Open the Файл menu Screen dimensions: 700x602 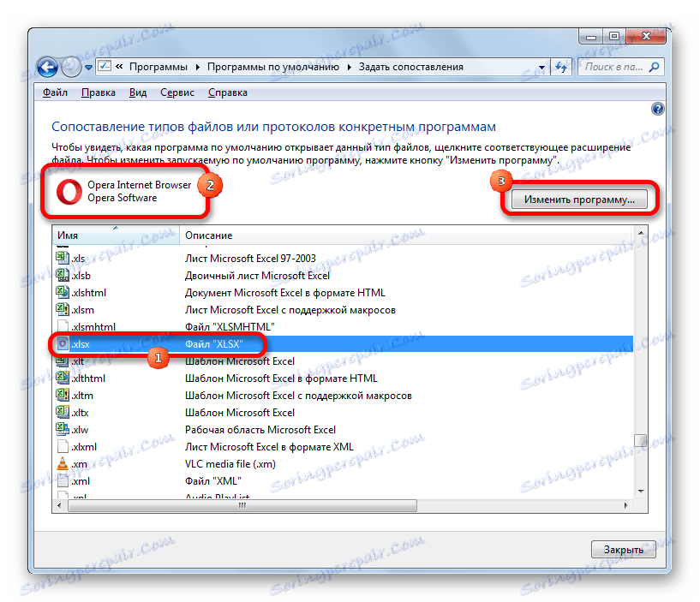coord(55,92)
